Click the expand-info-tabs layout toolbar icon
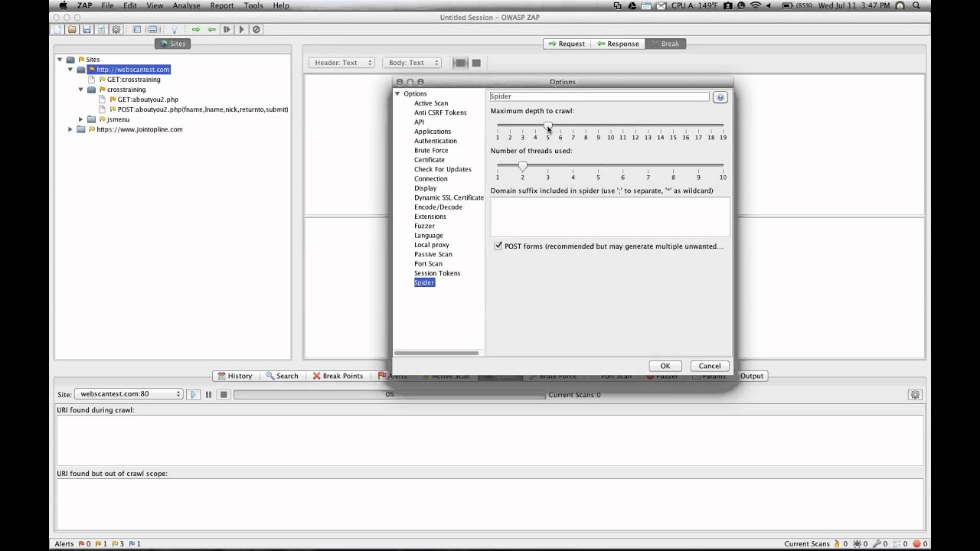Image resolution: width=980 pixels, height=551 pixels. [x=153, y=29]
